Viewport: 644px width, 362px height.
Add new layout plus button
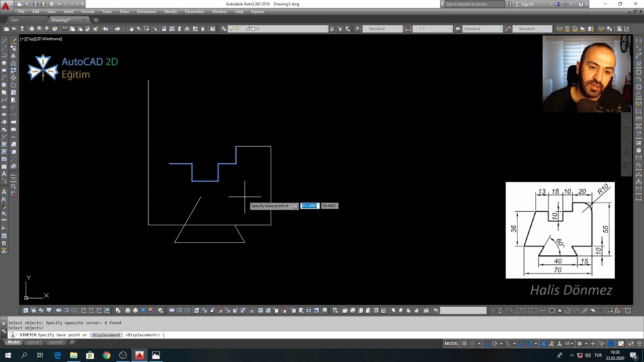click(72, 342)
